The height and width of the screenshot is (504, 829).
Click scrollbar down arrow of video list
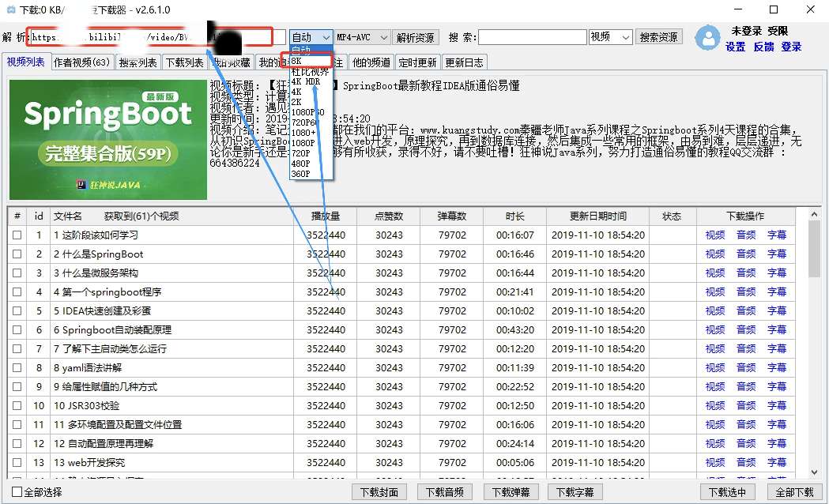(x=814, y=472)
